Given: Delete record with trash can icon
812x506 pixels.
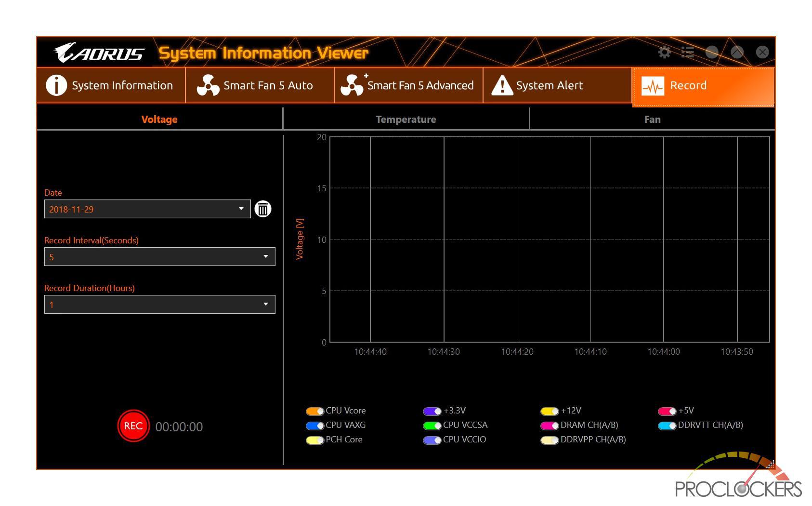Looking at the screenshot, I should [263, 209].
